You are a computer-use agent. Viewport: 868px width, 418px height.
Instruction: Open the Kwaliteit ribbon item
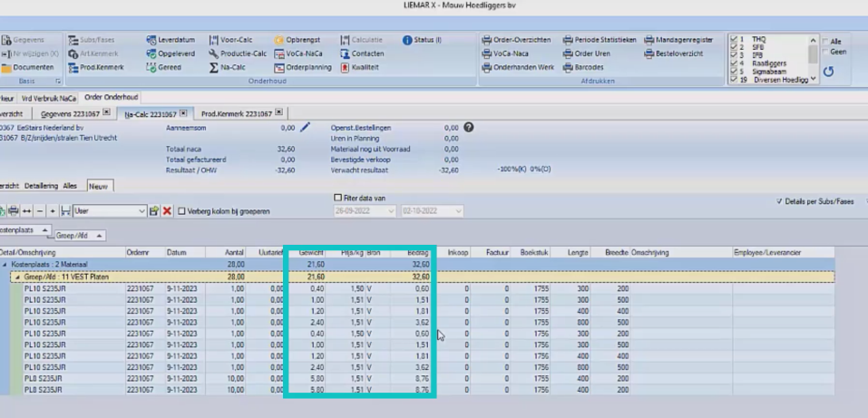point(362,67)
